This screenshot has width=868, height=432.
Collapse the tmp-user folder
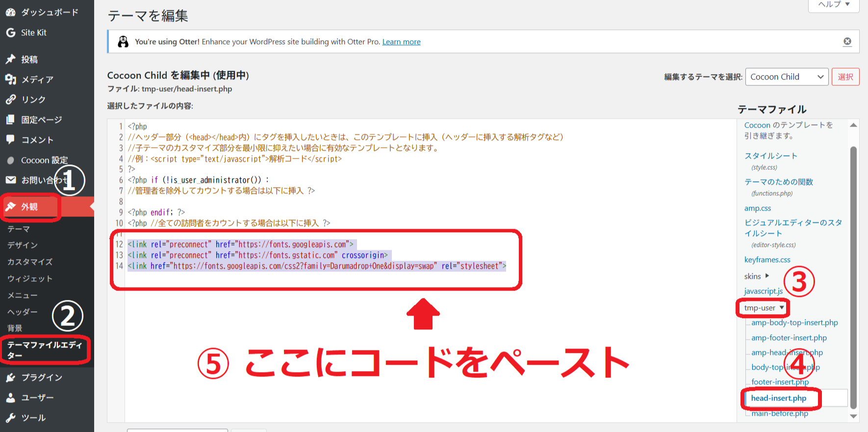tap(764, 308)
